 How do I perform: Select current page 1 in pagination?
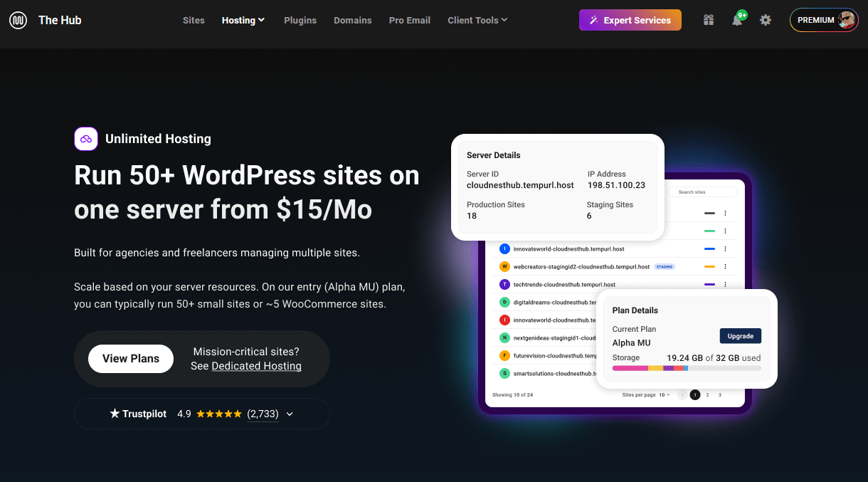point(695,394)
